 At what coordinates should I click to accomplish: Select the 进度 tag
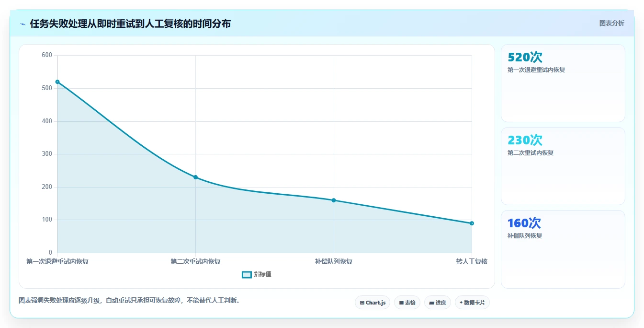(438, 303)
